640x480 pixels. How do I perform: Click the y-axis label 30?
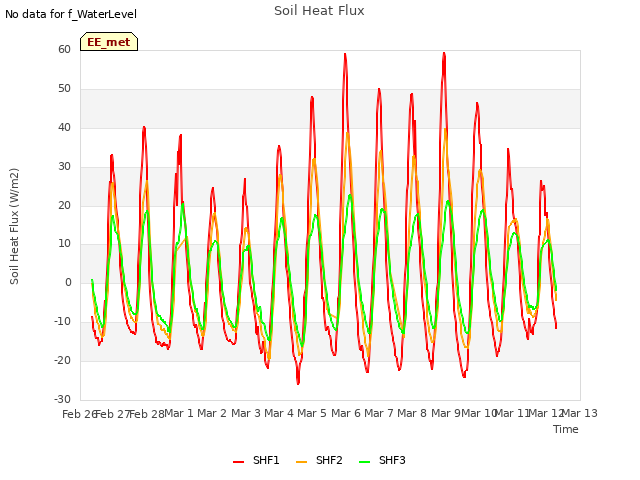64,166
